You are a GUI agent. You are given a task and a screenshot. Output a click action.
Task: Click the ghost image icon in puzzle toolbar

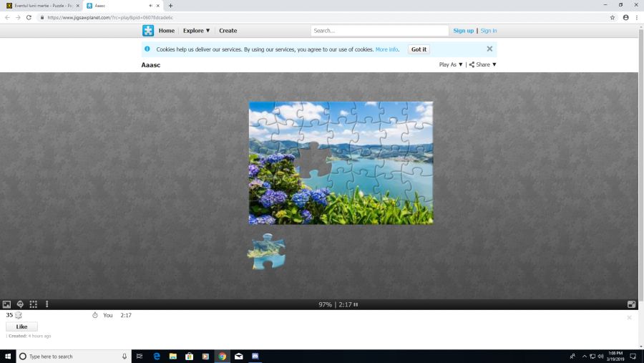20,304
